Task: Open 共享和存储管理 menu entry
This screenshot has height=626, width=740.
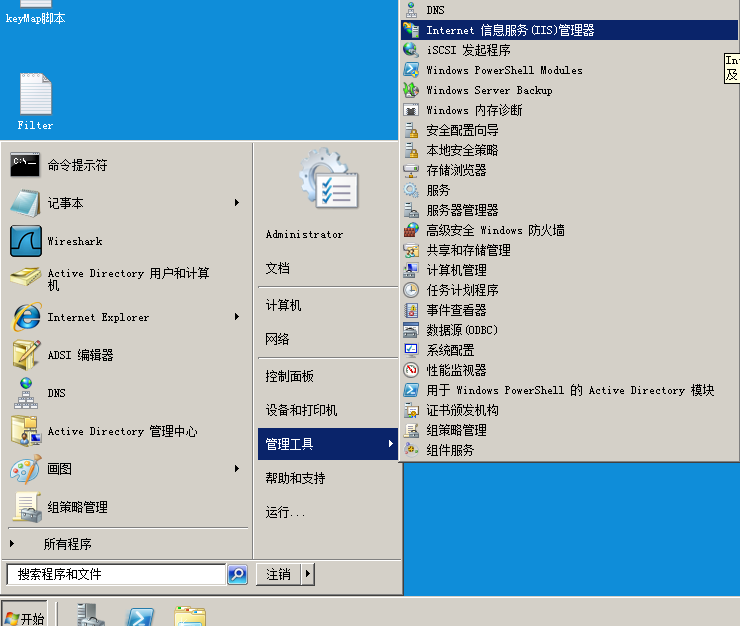Action: click(569, 250)
